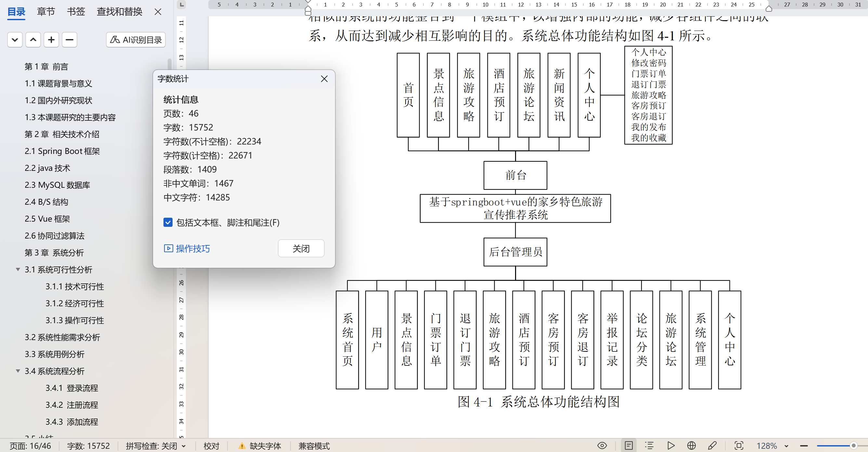The width and height of the screenshot is (868, 452).
Task: Click the 关闭 button in word count dialog
Action: [301, 249]
